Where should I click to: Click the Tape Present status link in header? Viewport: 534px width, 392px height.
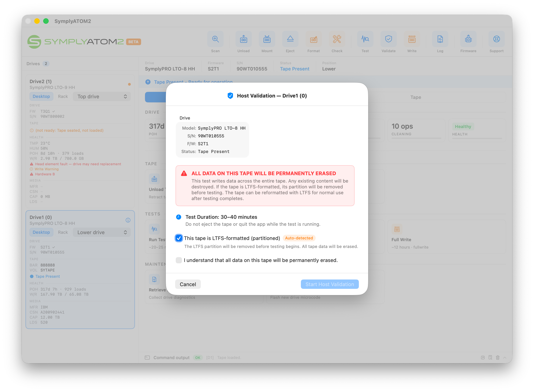click(x=295, y=69)
